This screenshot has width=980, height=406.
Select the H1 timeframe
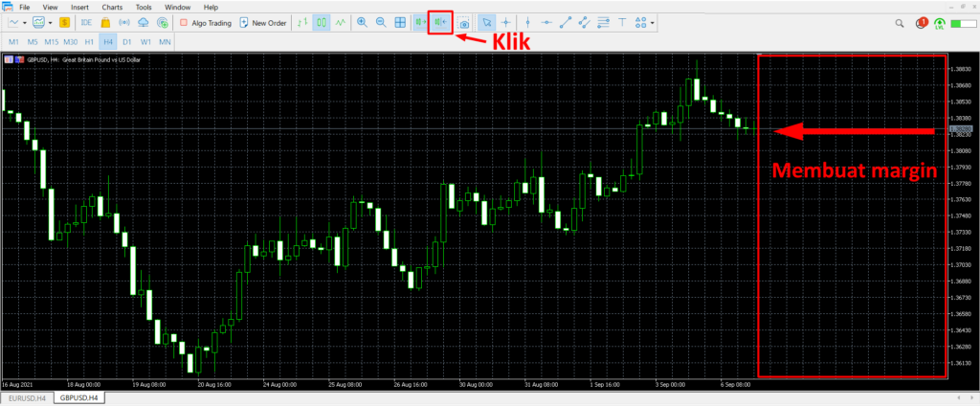point(89,41)
